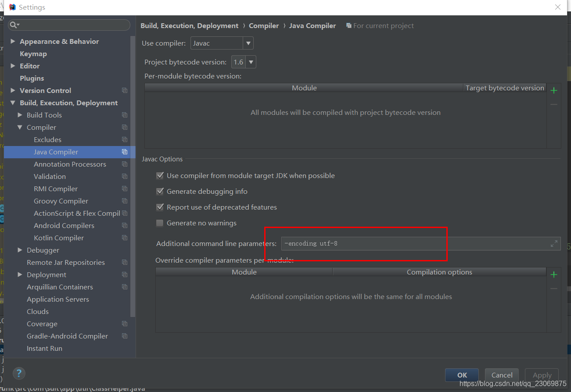Click project-level icon beside Gradle-Android Compiler
Image resolution: width=571 pixels, height=392 pixels.
click(125, 336)
